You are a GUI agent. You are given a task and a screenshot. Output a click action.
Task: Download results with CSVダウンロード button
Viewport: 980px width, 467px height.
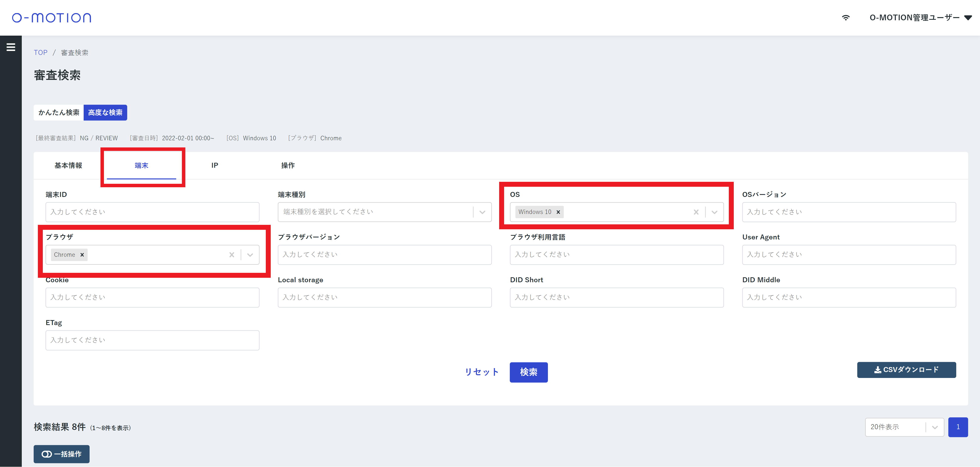[906, 370]
